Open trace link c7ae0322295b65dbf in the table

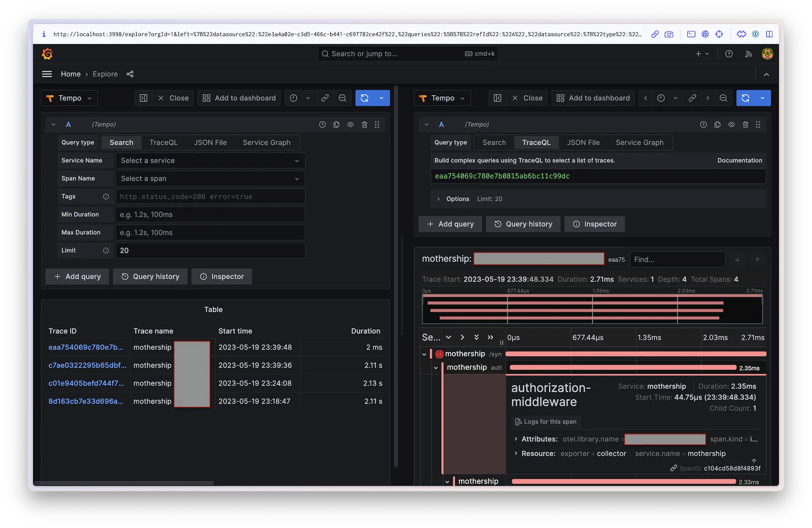tap(87, 365)
